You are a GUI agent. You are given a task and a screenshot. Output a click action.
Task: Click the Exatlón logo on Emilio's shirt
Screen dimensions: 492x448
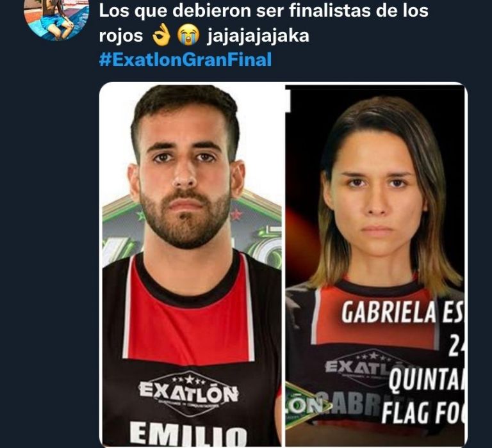(188, 394)
